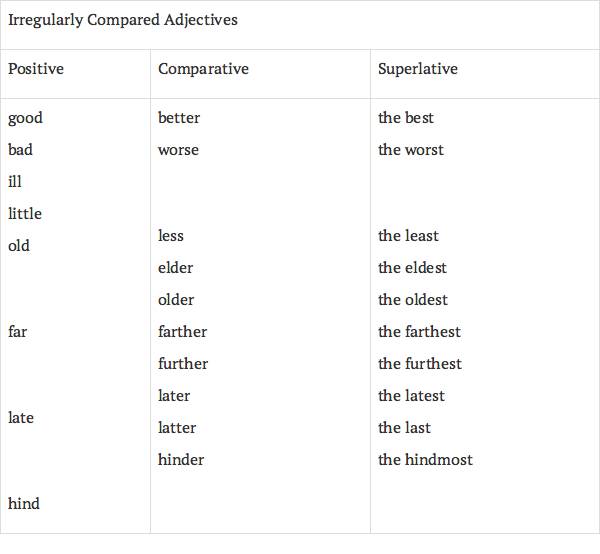Click the word "good" in the table
Screen dimensions: 600x554
pyautogui.click(x=25, y=118)
